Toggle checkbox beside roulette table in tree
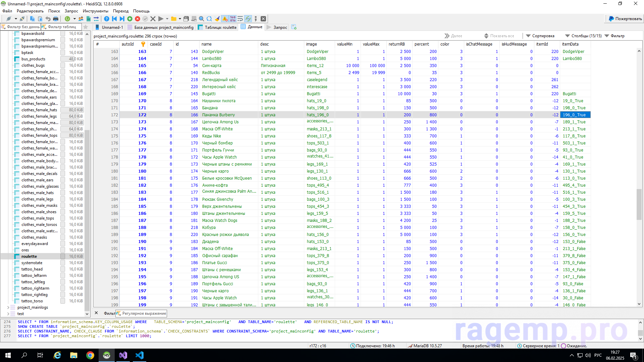 coord(63,256)
